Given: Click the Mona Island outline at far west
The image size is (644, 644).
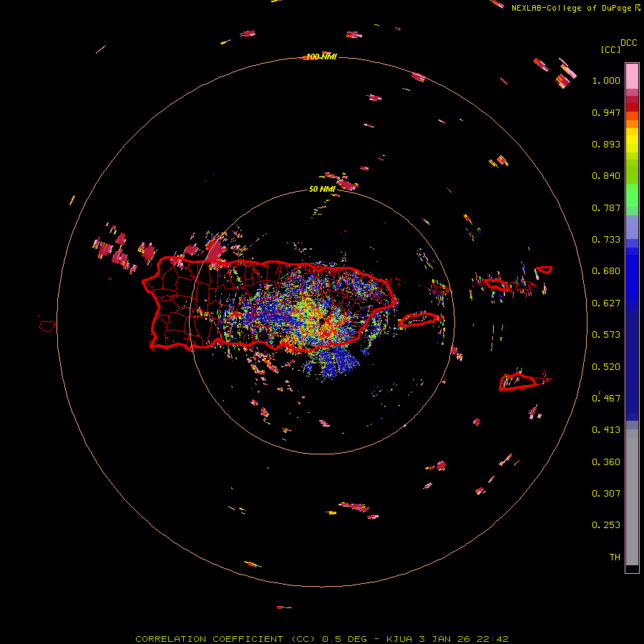Looking at the screenshot, I should coord(47,326).
